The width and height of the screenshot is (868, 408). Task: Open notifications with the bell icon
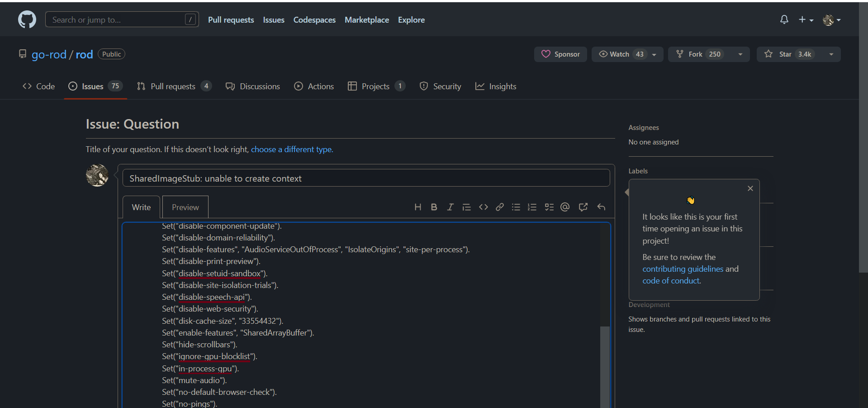(x=784, y=19)
